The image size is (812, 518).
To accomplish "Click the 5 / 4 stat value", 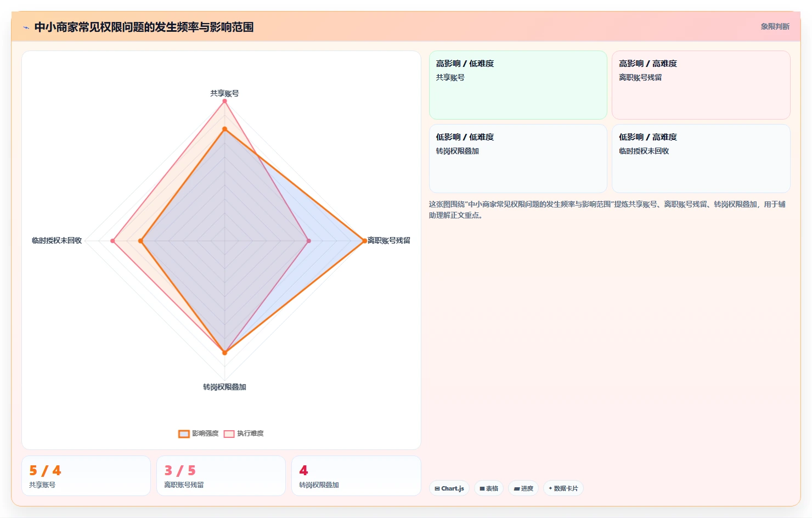I will point(45,470).
